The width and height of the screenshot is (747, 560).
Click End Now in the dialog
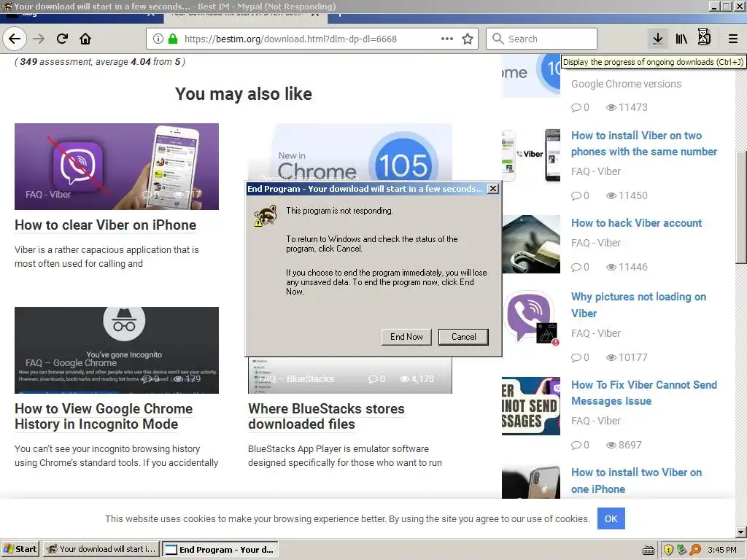coord(406,337)
